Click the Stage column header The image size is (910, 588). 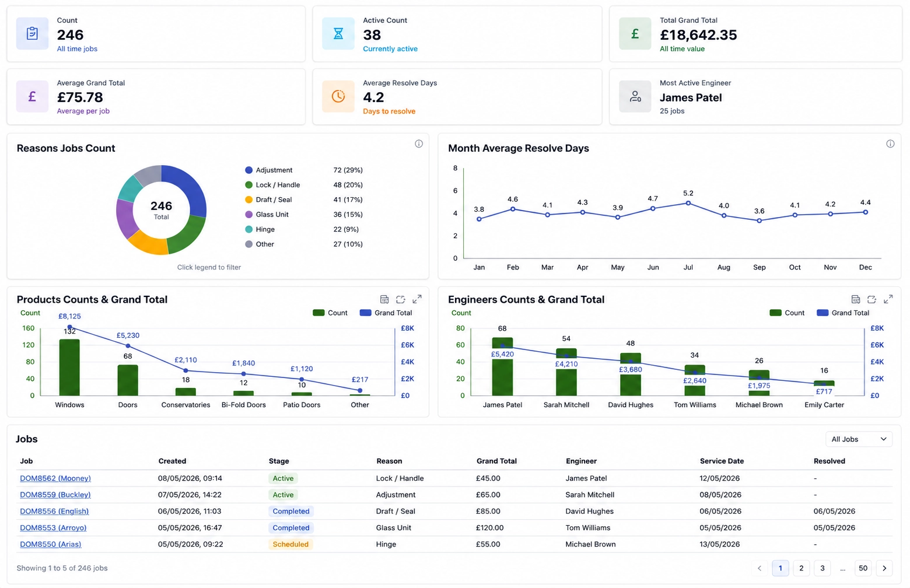(x=279, y=461)
